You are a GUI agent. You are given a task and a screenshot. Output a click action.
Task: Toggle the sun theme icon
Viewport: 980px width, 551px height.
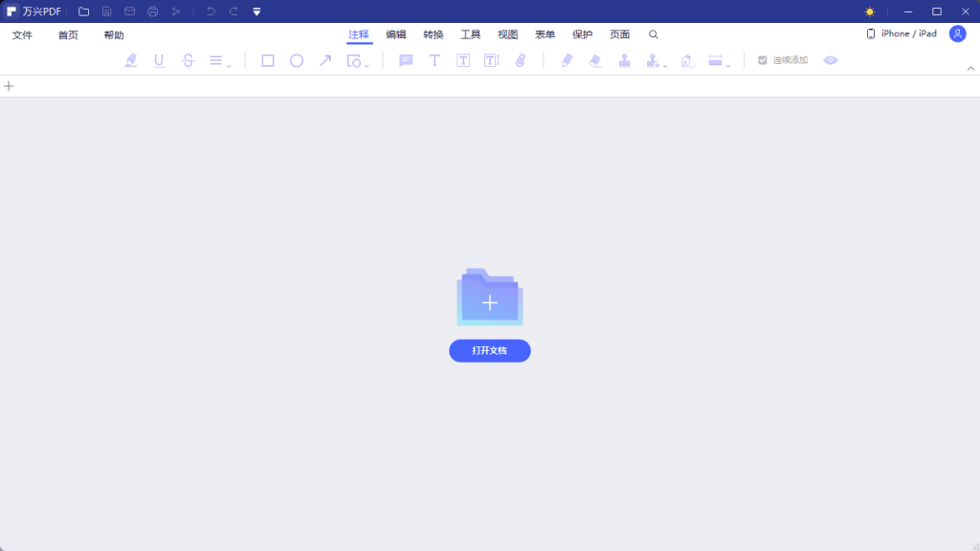[870, 11]
